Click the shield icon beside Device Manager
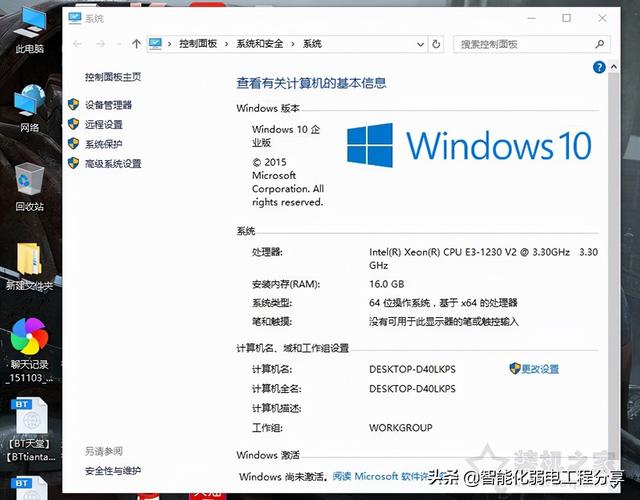 pyautogui.click(x=73, y=104)
